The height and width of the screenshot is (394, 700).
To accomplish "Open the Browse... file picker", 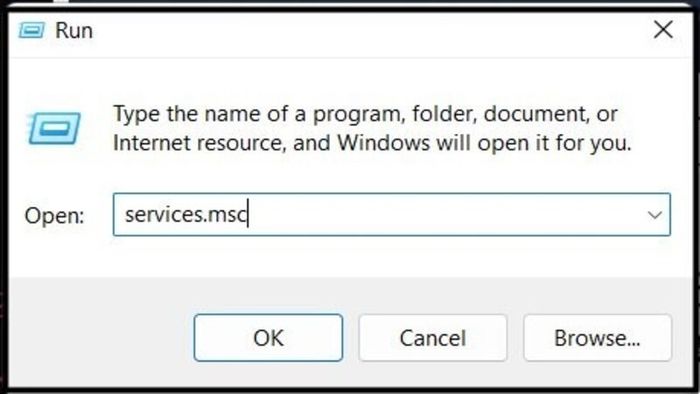I will tap(597, 338).
